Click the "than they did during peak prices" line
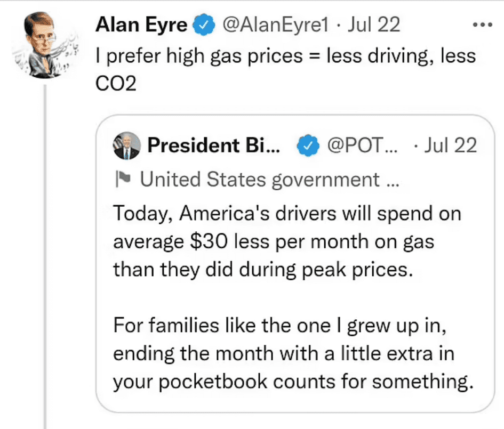 (263, 269)
